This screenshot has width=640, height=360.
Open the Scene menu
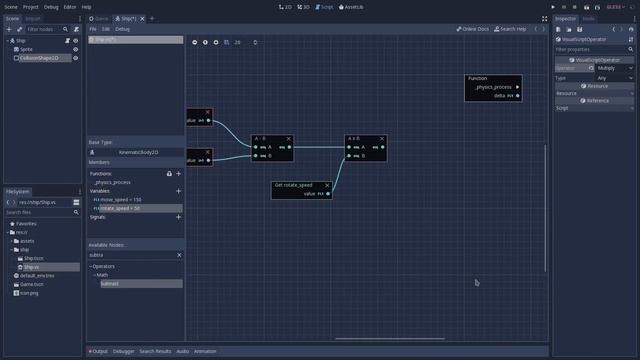pos(11,7)
